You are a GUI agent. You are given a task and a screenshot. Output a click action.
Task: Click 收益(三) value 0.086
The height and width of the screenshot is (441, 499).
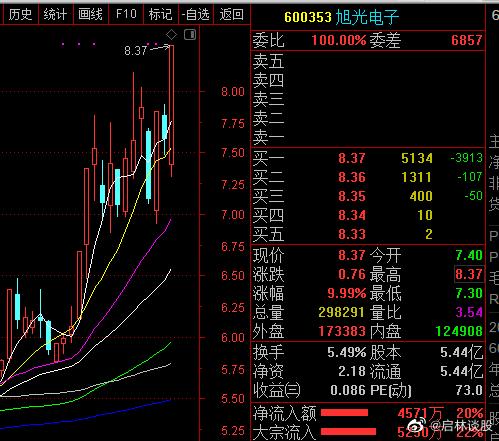348,390
